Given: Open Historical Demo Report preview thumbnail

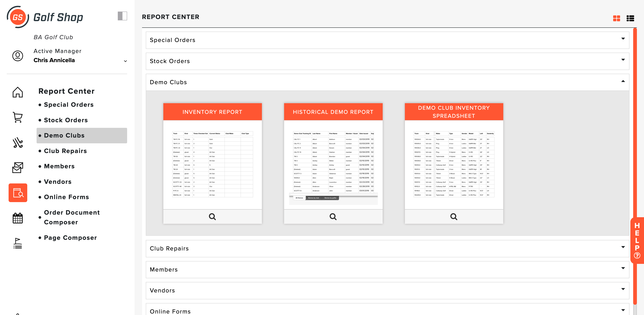Looking at the screenshot, I should click(x=333, y=165).
